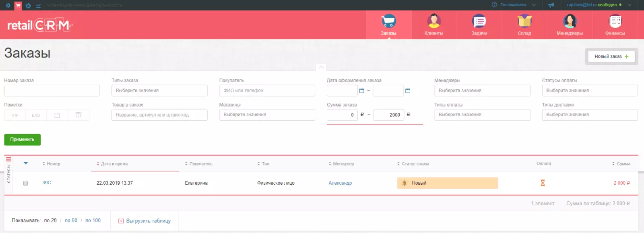Create order with Новый заказ button

coord(611,56)
